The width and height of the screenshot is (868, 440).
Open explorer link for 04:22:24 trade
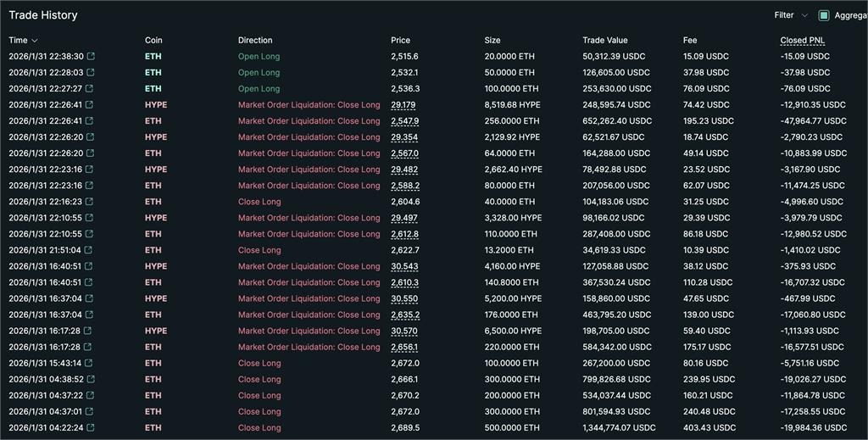[x=91, y=428]
